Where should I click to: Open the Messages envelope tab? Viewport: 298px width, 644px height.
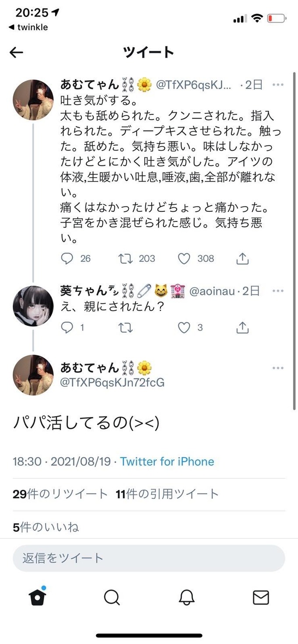tap(261, 597)
